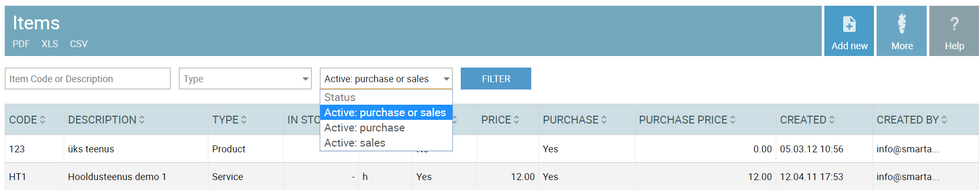Collapse the Active: purchase or sales dropdown
The width and height of the screenshot is (980, 190).
coord(386,79)
